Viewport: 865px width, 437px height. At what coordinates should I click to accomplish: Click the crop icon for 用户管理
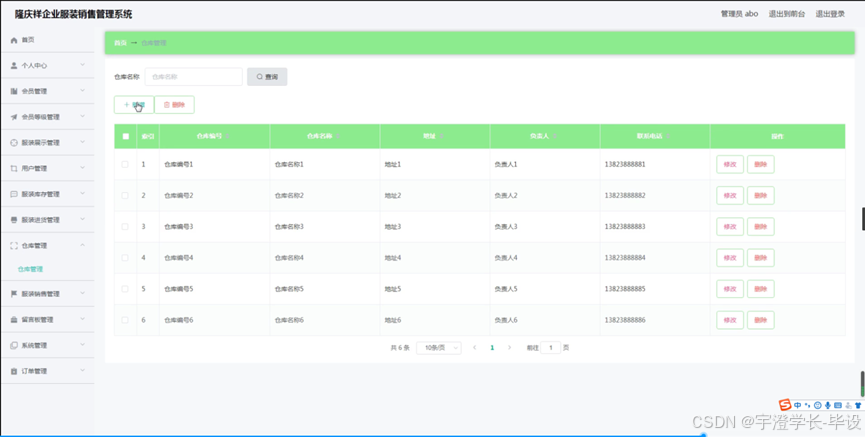[x=14, y=168]
